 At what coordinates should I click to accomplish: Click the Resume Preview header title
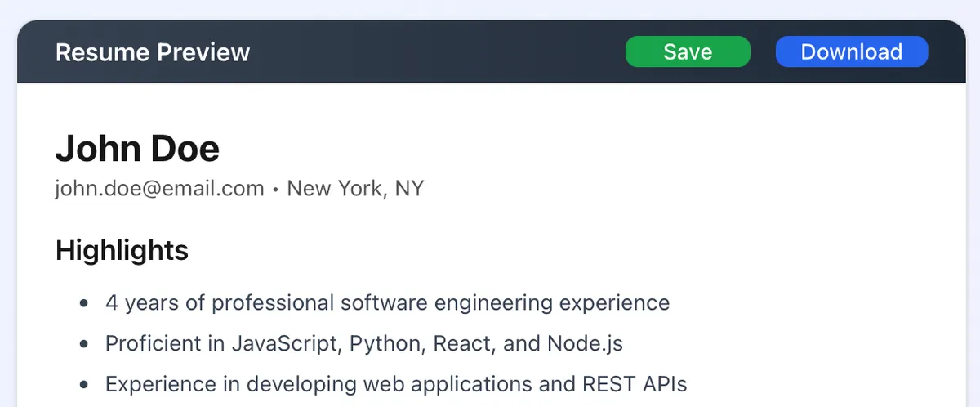[x=153, y=52]
